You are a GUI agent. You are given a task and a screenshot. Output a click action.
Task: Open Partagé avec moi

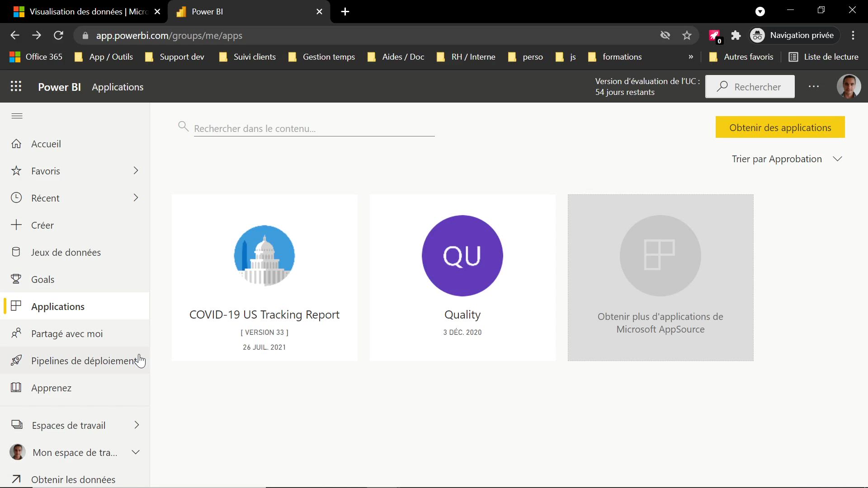pyautogui.click(x=75, y=333)
